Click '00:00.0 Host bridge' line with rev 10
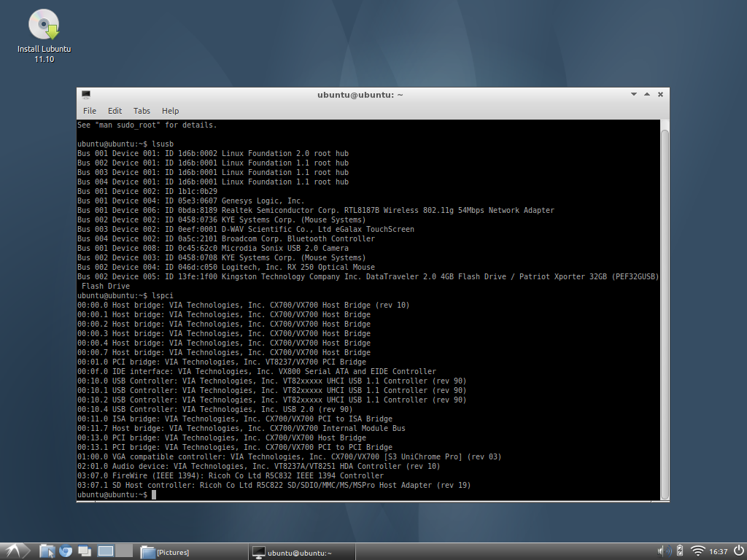This screenshot has width=747, height=560. (244, 305)
